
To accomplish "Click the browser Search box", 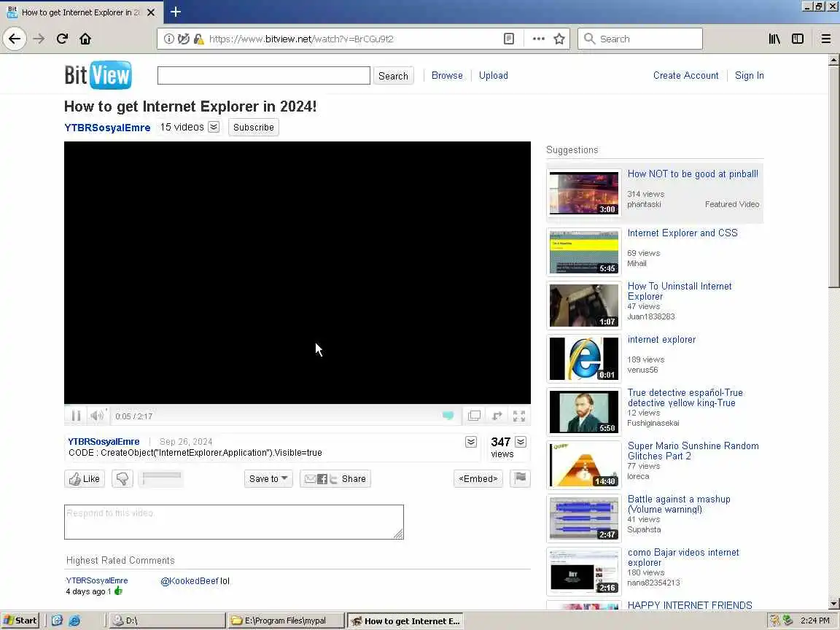I will tap(640, 39).
